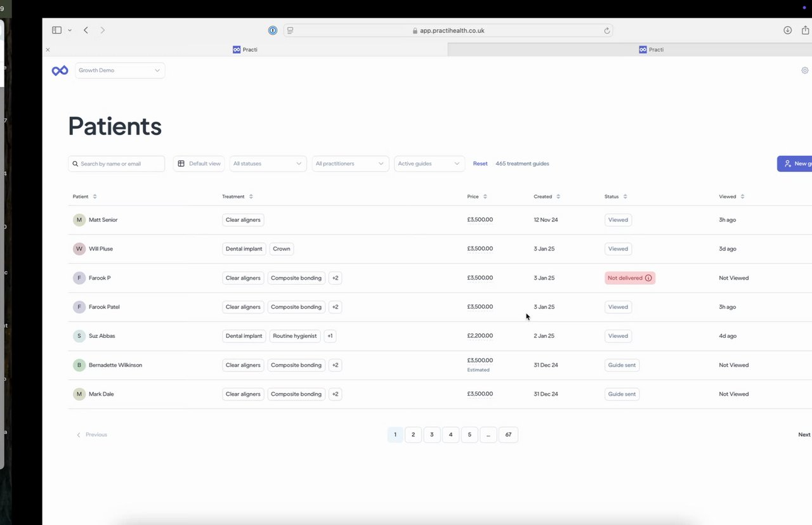Sort by the Price column
Viewport: 812px width, 525px height.
pyautogui.click(x=477, y=197)
